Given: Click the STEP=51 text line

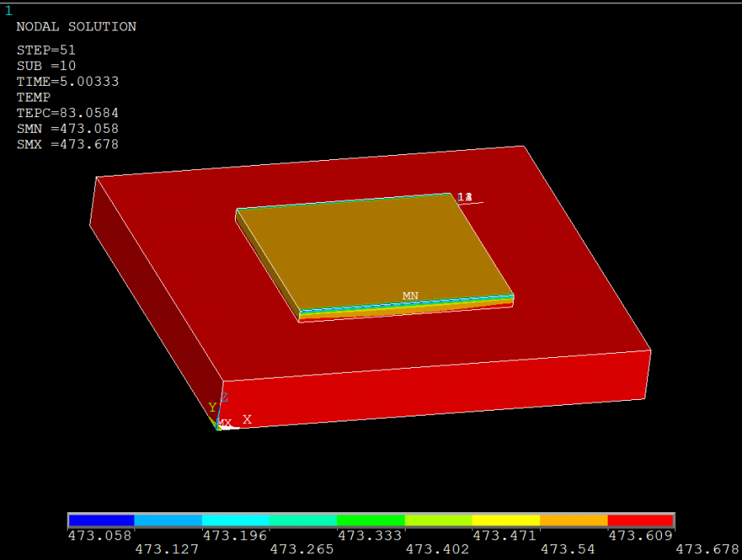Looking at the screenshot, I should point(46,49).
